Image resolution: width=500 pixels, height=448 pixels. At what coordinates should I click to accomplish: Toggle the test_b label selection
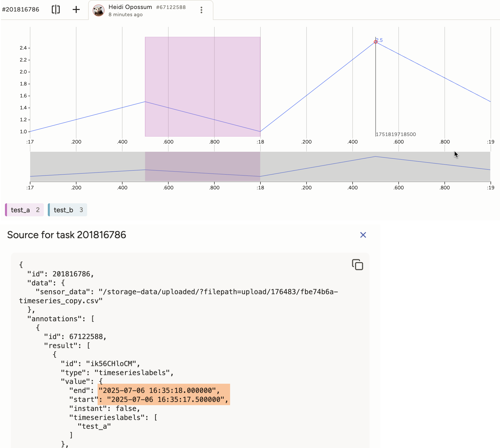click(67, 210)
